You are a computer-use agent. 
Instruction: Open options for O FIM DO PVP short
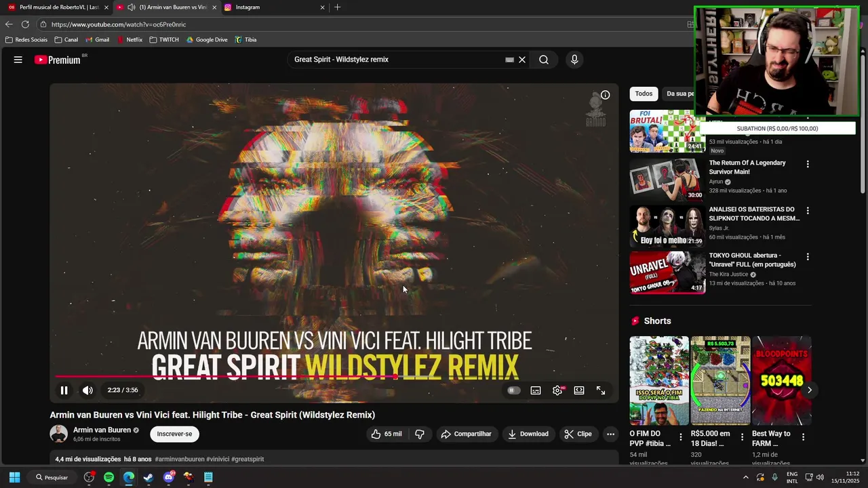pyautogui.click(x=681, y=437)
